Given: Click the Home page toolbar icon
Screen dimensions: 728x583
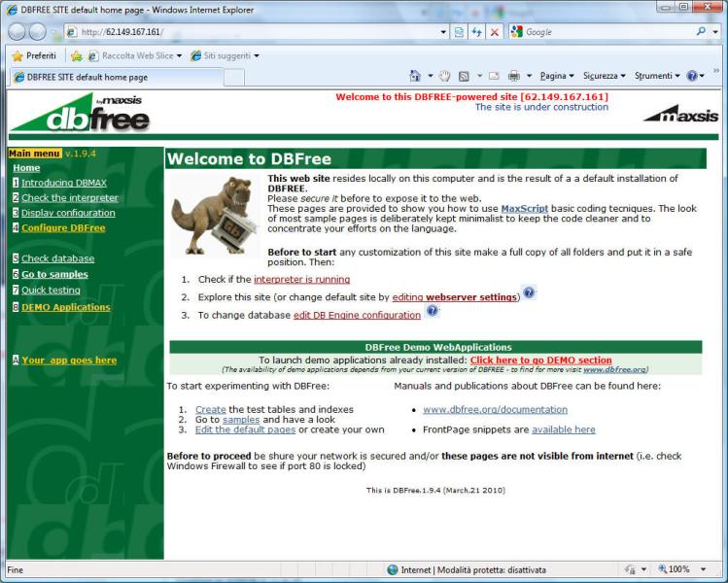Looking at the screenshot, I should [x=415, y=76].
